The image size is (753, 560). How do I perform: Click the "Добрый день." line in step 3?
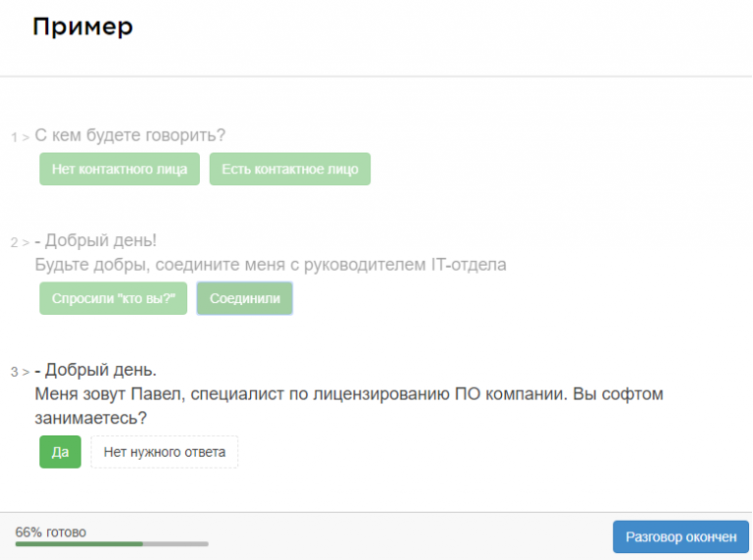click(96, 370)
